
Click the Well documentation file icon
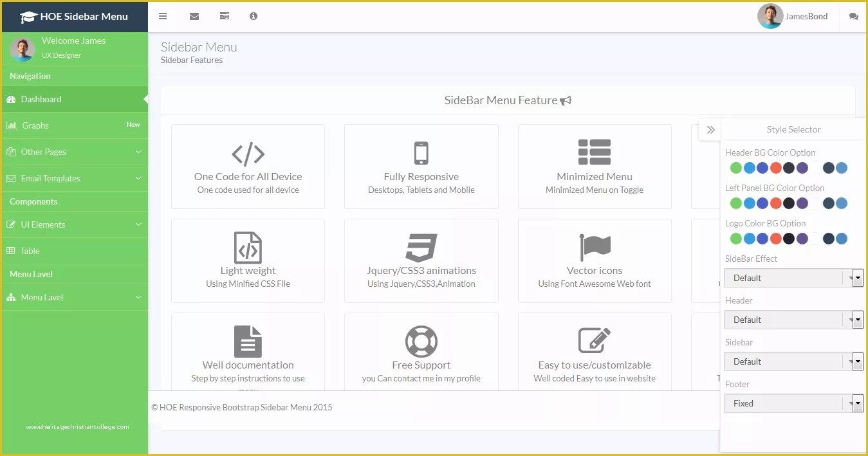[248, 340]
